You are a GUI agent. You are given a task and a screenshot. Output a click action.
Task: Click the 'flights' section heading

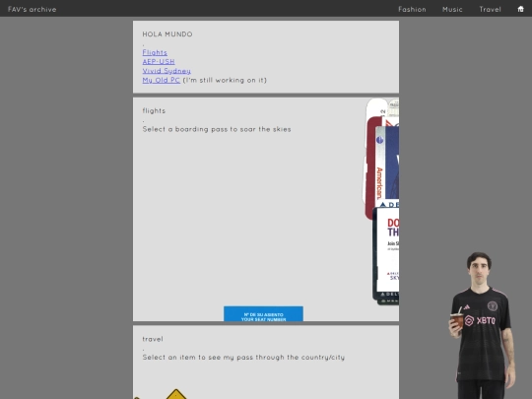[x=154, y=111]
